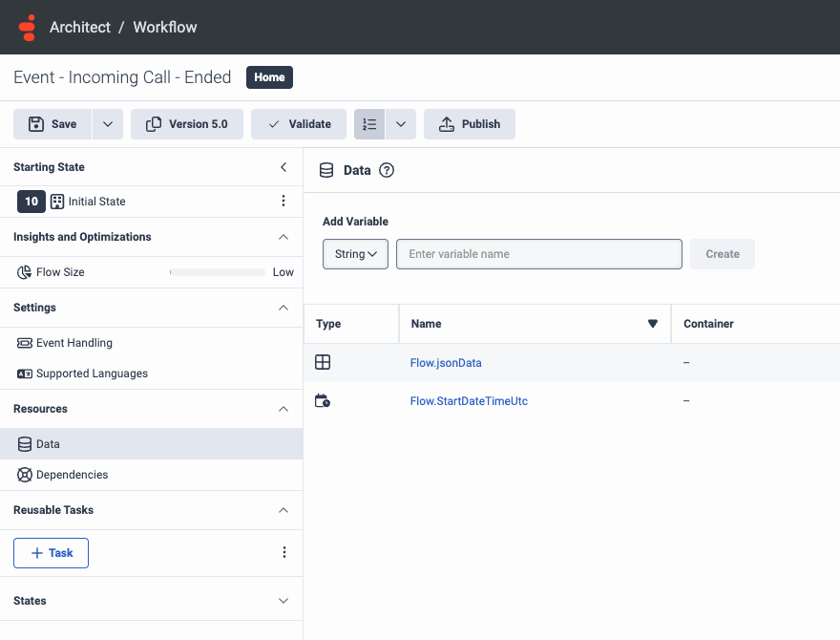Screen dimensions: 840x640
Task: Click the variable name input field
Action: (538, 254)
